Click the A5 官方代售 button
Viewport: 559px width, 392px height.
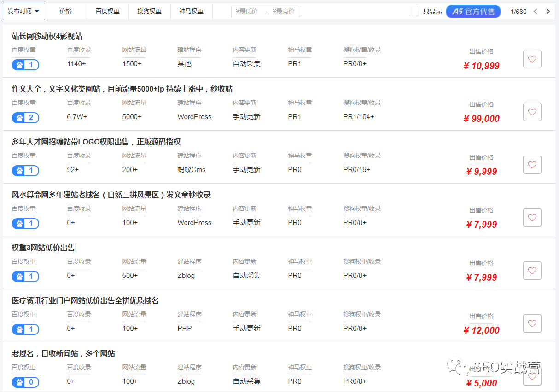[473, 12]
